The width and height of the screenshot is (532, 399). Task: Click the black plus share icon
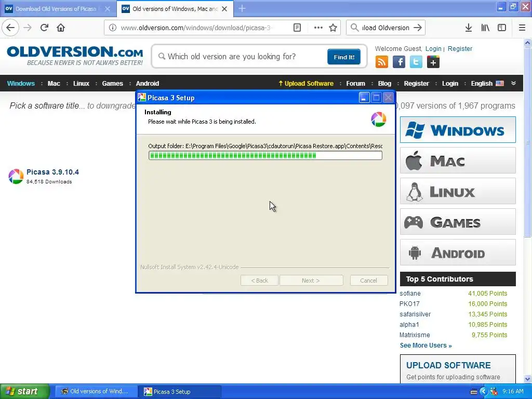tap(433, 62)
